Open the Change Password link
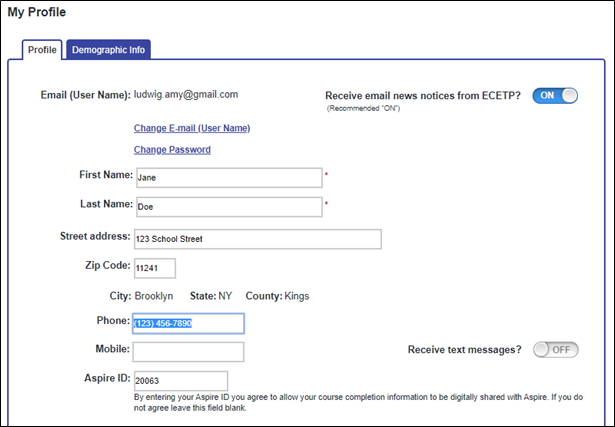 [172, 150]
